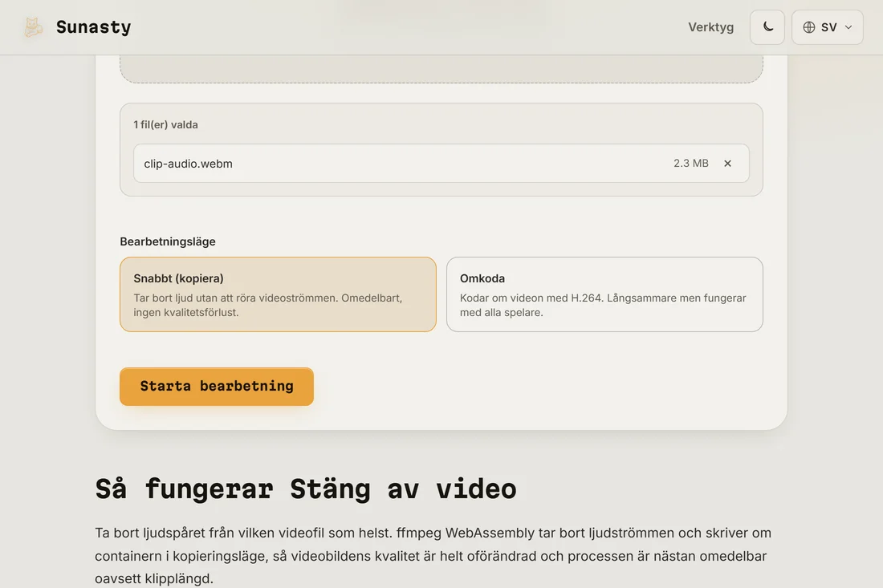The width and height of the screenshot is (883, 588).
Task: Click the ffmpeg WebAssembly description paragraph
Action: [x=433, y=555]
